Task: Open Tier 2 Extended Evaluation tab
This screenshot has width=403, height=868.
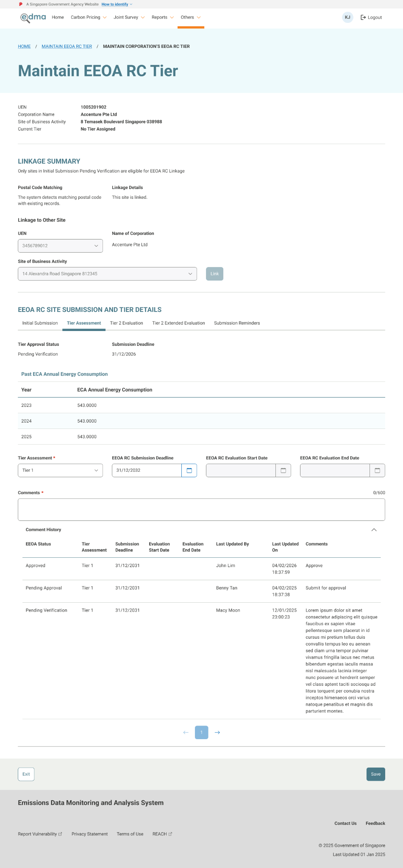Action: pos(178,323)
